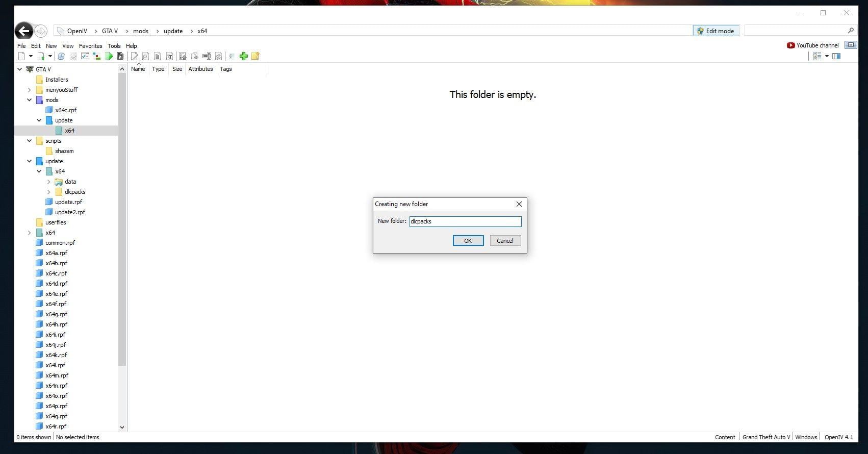The image size is (868, 454).
Task: Open the Favorites menu
Action: tap(90, 46)
